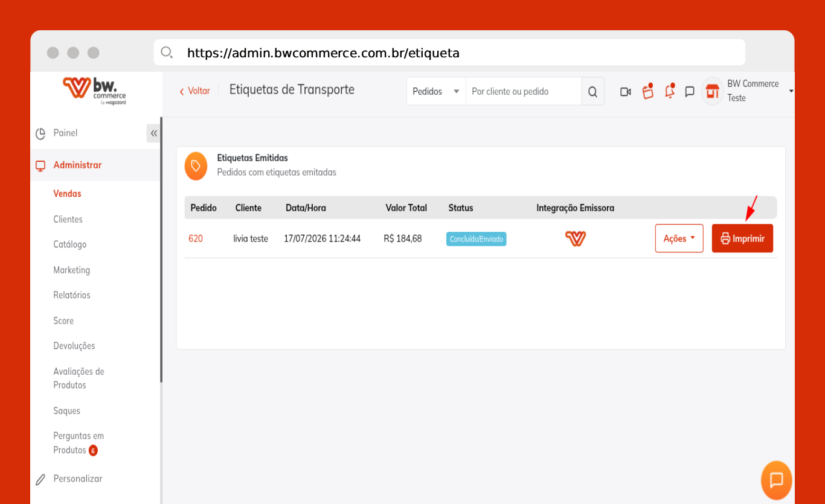Open Saques in the sidebar
Screen dimensions: 825x504
tap(66, 410)
